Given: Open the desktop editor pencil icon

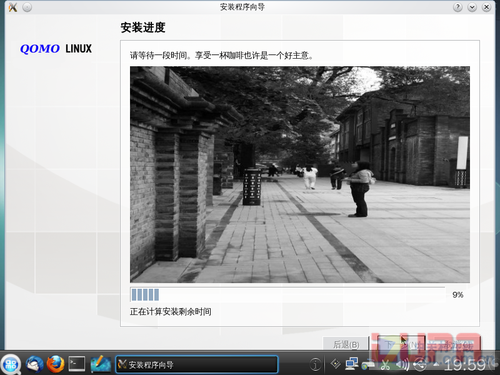Looking at the screenshot, I should (100, 364).
